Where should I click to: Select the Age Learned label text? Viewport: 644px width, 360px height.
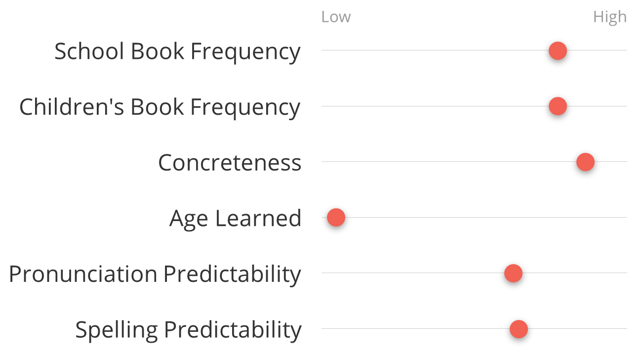(235, 219)
